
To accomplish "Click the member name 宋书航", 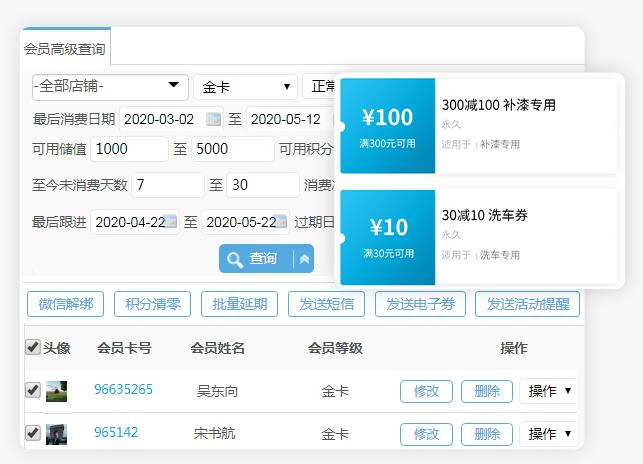I will (x=214, y=434).
